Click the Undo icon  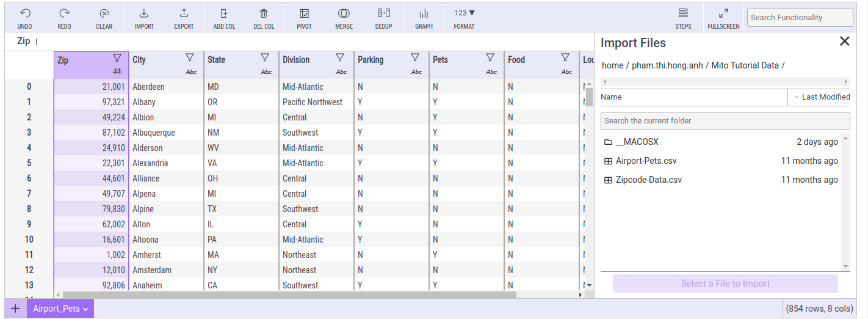(x=24, y=13)
